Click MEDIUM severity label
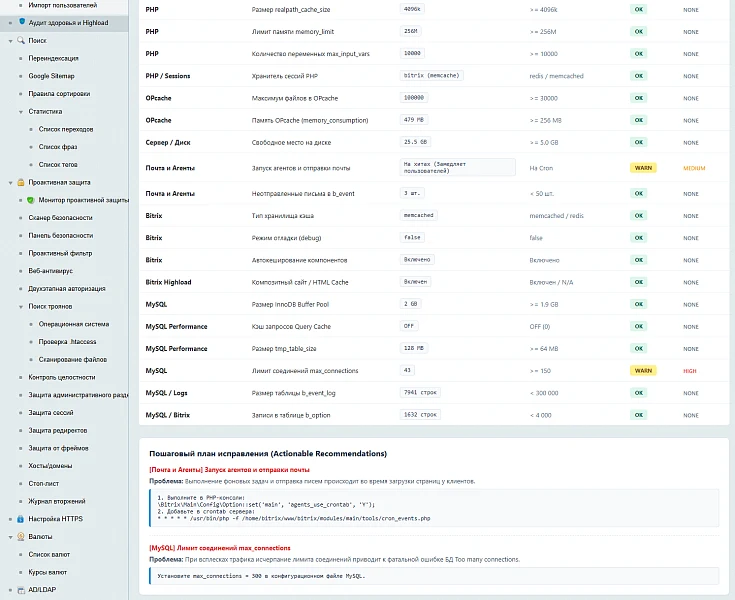 [694, 168]
